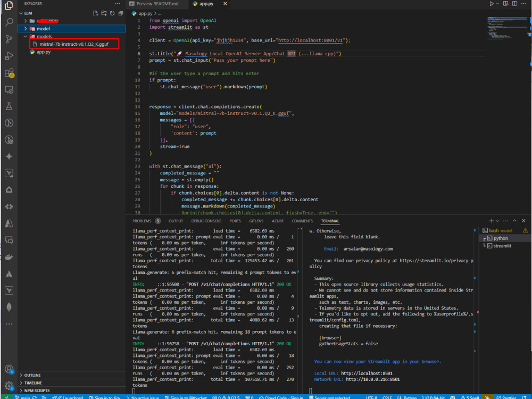The image size is (532, 399).
Task: Open the Extensions view
Action: tap(9, 72)
